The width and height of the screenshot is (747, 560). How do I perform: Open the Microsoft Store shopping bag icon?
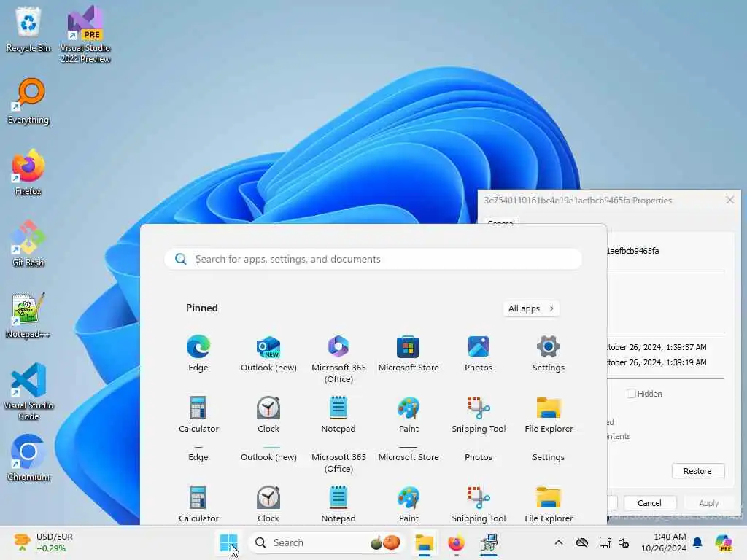click(x=409, y=346)
